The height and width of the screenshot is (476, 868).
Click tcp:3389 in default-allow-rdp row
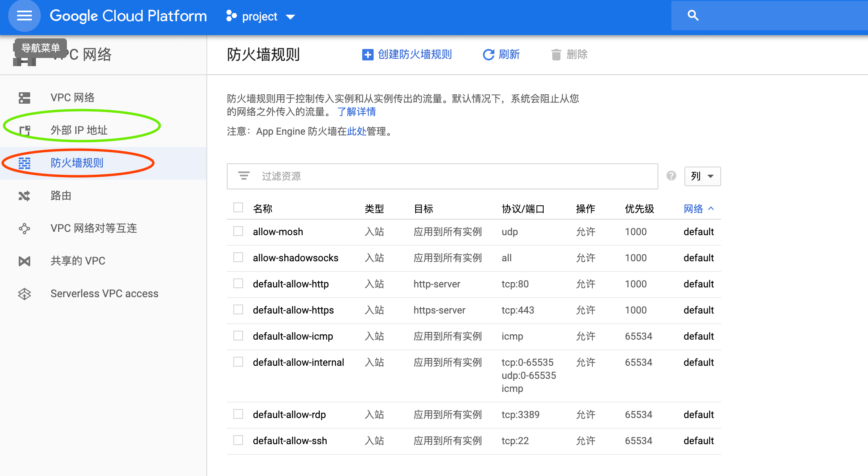(520, 415)
